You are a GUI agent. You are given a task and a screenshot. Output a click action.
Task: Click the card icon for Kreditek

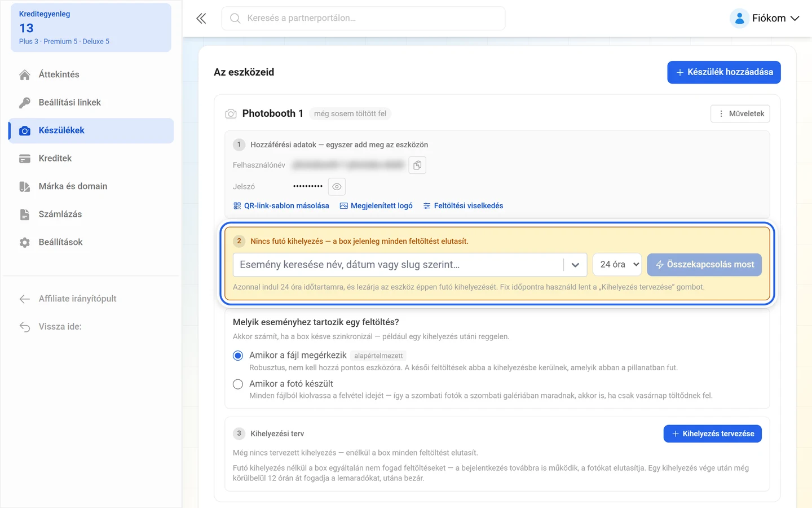point(25,159)
